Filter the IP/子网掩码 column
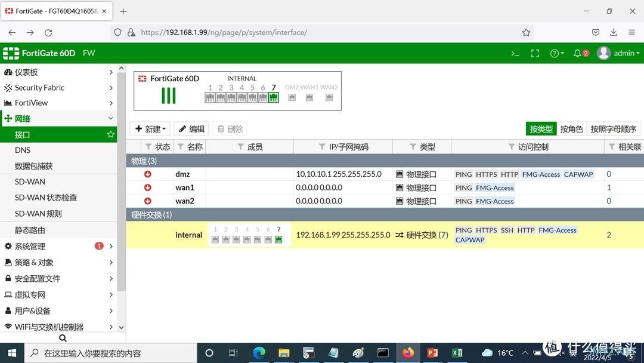 [x=322, y=147]
